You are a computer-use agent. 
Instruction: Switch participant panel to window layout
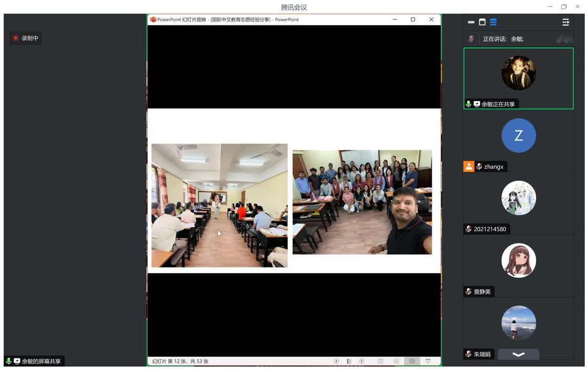[482, 22]
